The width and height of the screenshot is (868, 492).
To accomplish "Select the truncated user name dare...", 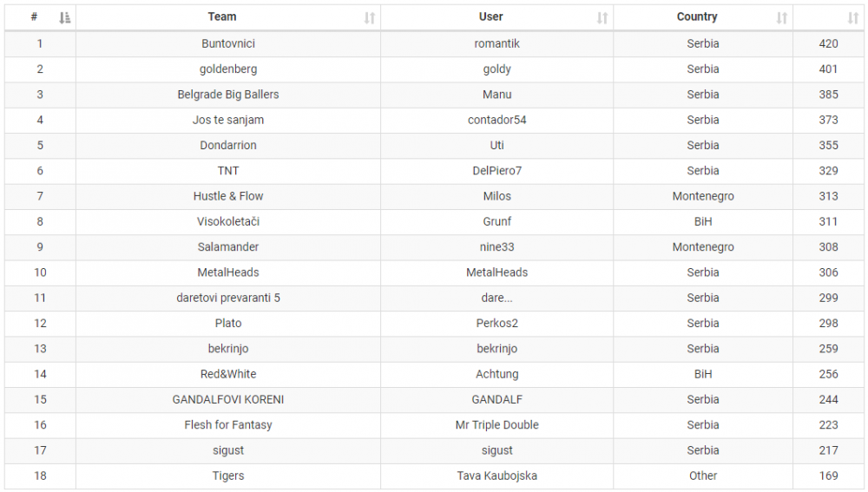I will pyautogui.click(x=497, y=298).
